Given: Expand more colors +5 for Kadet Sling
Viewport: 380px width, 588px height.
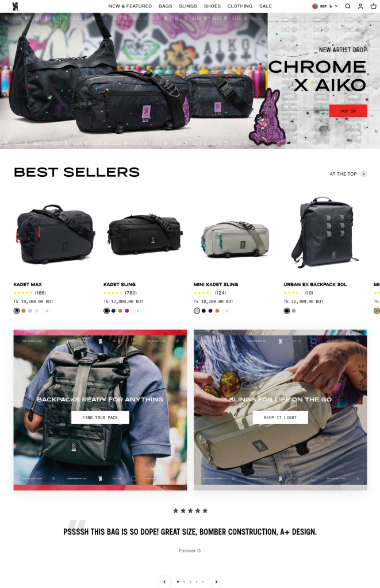Looking at the screenshot, I should pyautogui.click(x=137, y=311).
